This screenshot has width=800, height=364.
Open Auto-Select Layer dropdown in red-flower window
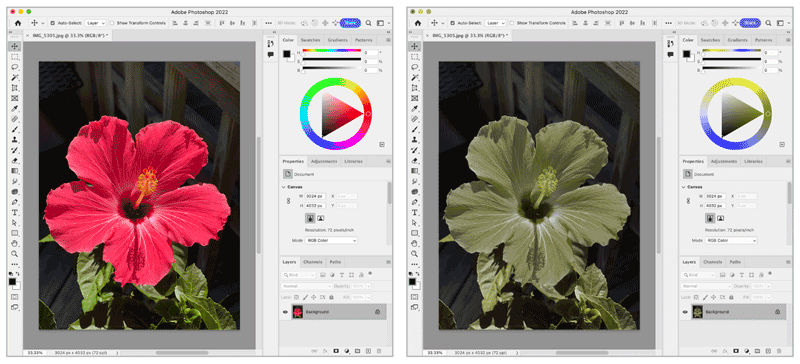[95, 23]
